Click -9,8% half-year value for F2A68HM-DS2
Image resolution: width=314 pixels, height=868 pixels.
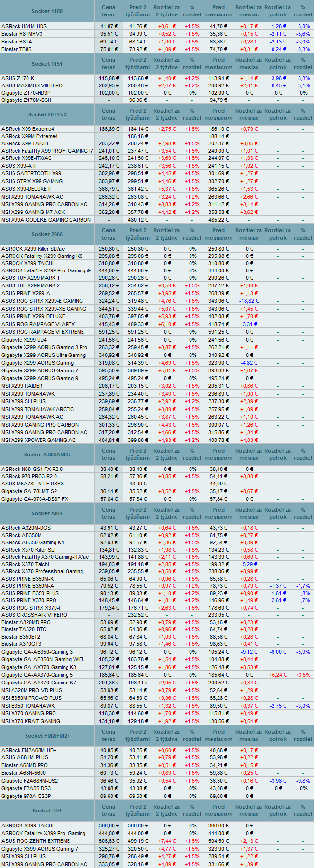[303, 781]
